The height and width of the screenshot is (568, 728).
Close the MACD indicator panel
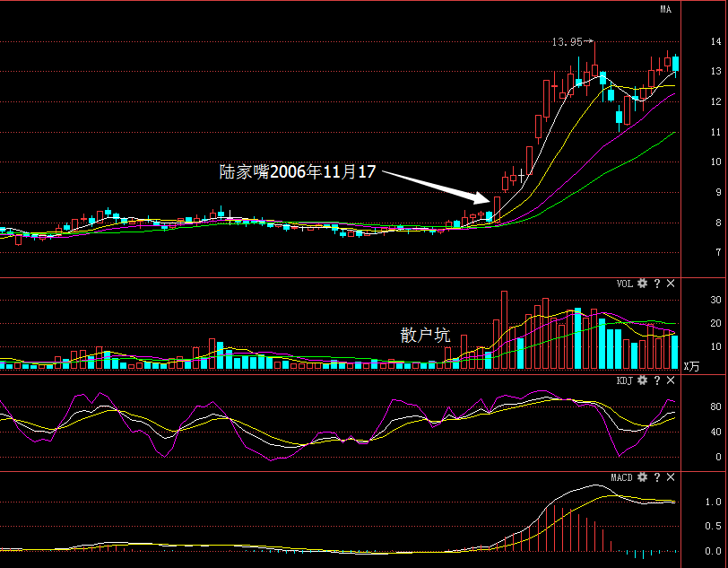pyautogui.click(x=671, y=476)
